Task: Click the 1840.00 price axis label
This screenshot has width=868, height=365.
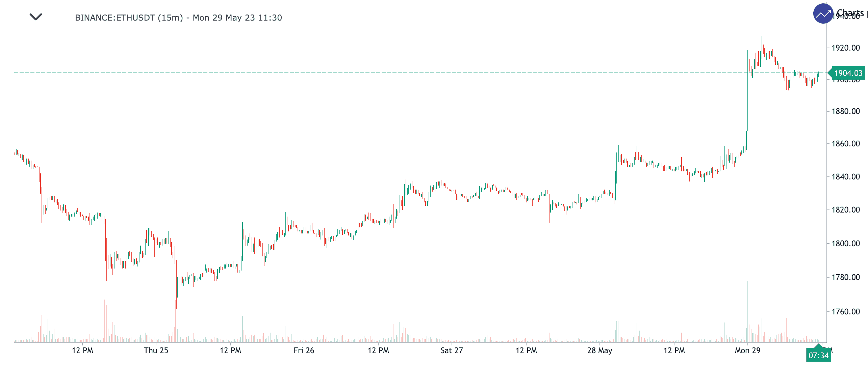Action: (x=846, y=177)
